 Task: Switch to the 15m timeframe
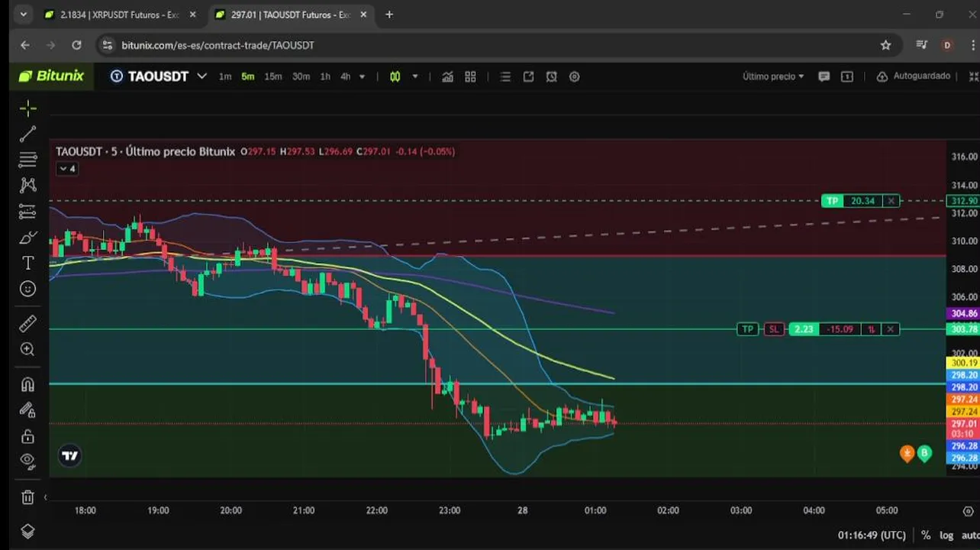272,76
